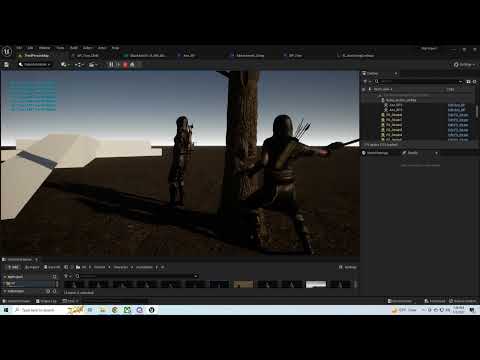Open the Unreal Engine taskbar icon

(x=152, y=310)
